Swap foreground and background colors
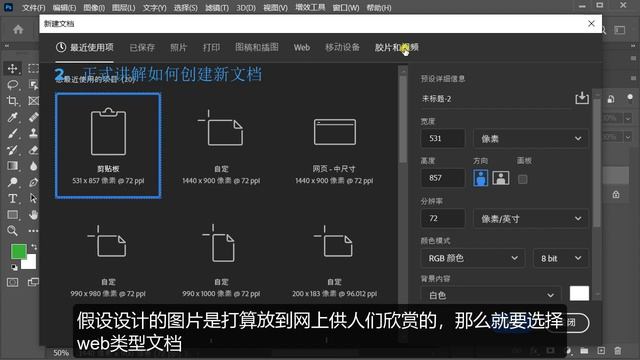This screenshot has height=360, width=640. click(33, 247)
